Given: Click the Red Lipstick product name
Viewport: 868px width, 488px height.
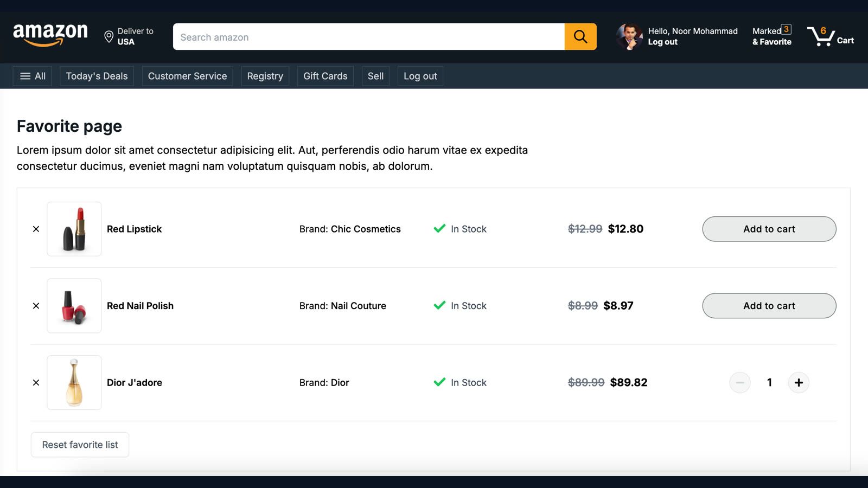Looking at the screenshot, I should 134,229.
